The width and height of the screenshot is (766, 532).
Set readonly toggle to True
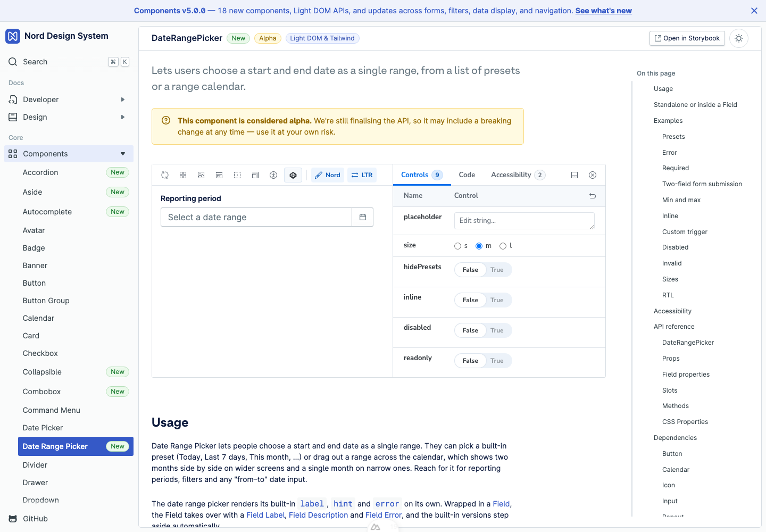(x=497, y=361)
